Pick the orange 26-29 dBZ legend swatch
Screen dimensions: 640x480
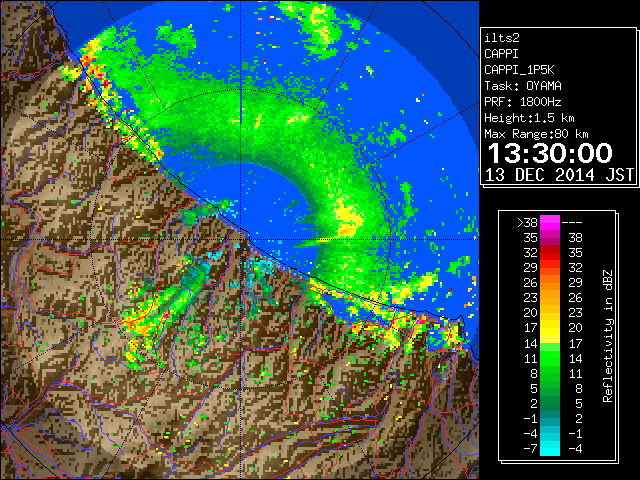[x=550, y=283]
